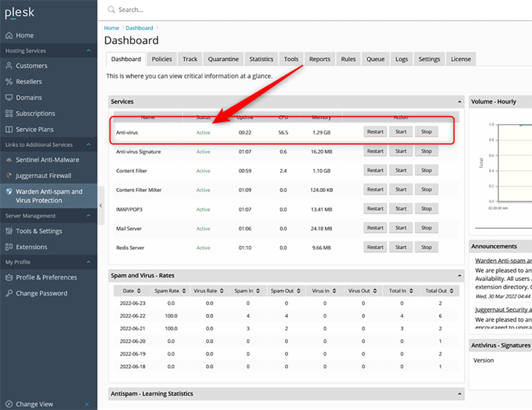Click the Change Password key icon
The image size is (532, 410).
click(x=9, y=293)
